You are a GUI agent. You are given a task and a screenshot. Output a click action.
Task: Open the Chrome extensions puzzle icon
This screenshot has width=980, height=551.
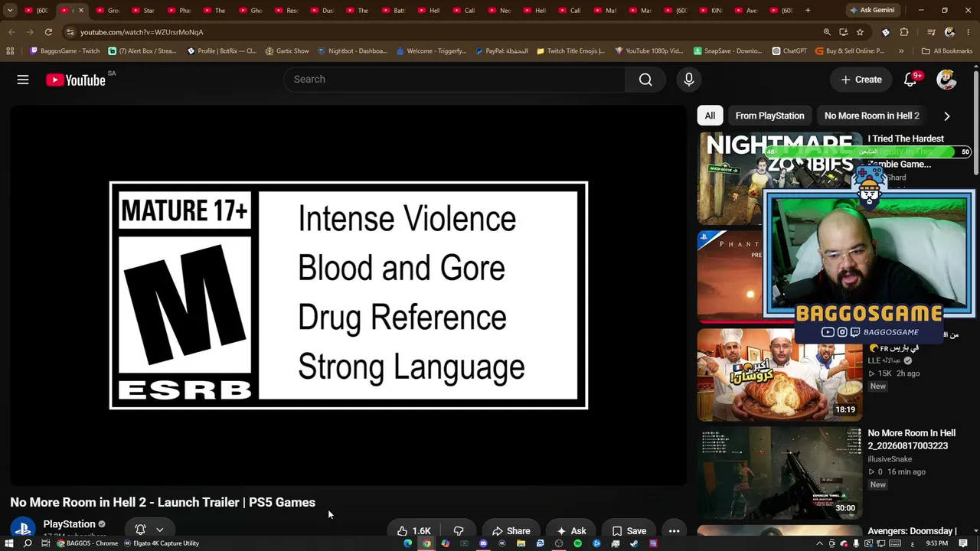click(904, 32)
